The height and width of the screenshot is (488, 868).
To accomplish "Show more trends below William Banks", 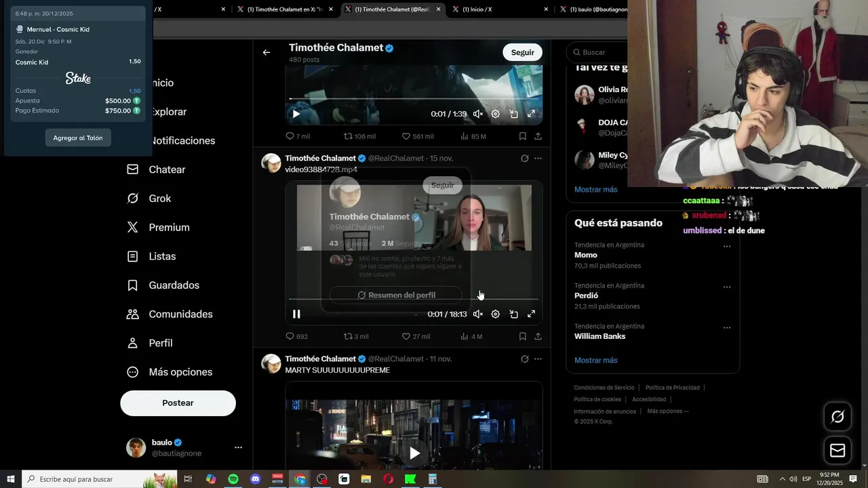I will pos(596,360).
